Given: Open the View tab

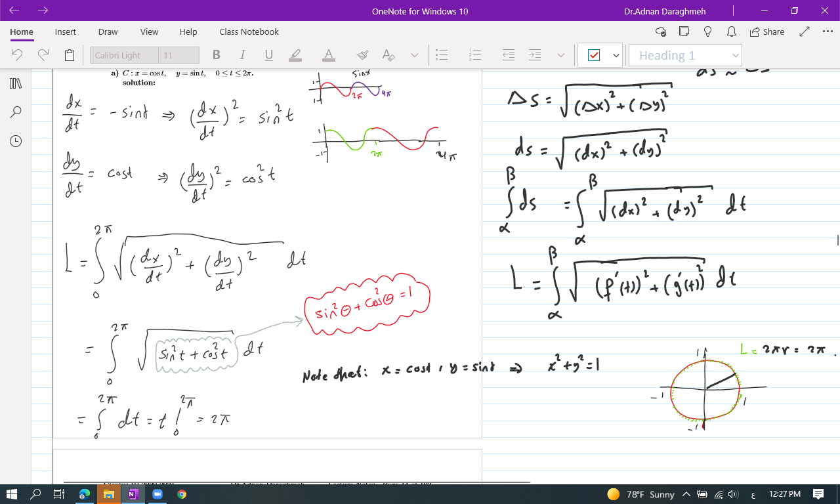Looking at the screenshot, I should click(x=149, y=31).
